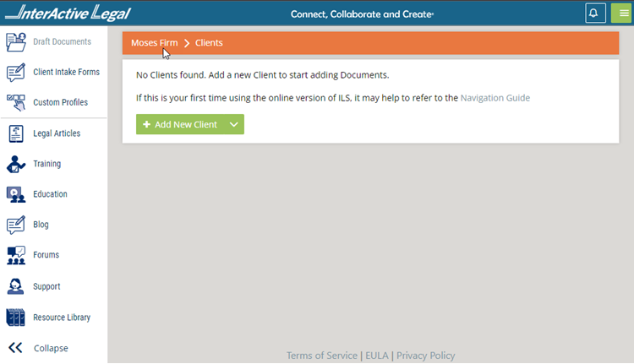Click Moses Firm in the breadcrumb

(154, 42)
